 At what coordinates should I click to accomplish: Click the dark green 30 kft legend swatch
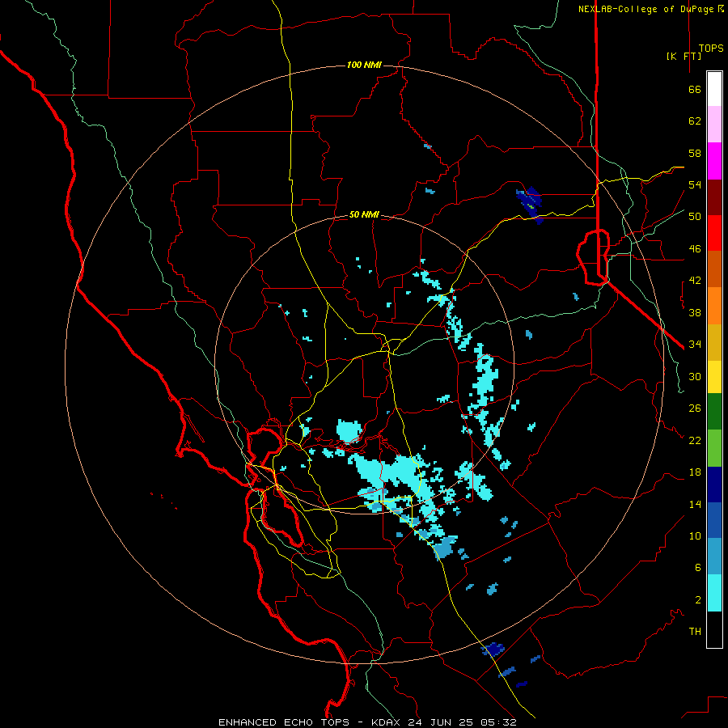coord(714,412)
